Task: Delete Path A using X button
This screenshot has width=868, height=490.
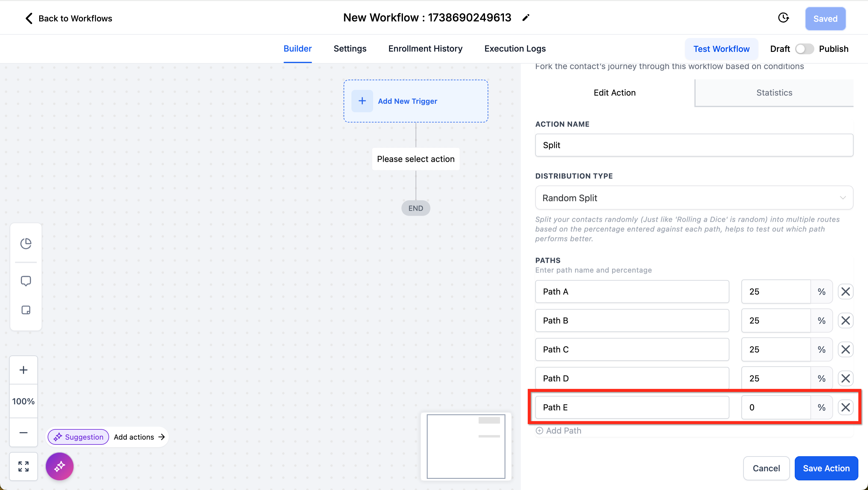Action: pyautogui.click(x=845, y=291)
